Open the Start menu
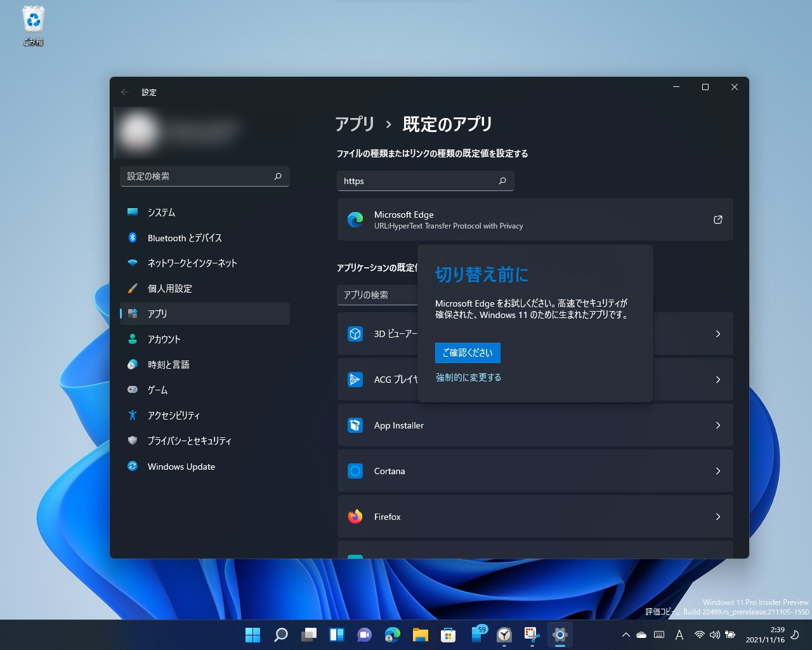This screenshot has height=650, width=812. coord(252,634)
